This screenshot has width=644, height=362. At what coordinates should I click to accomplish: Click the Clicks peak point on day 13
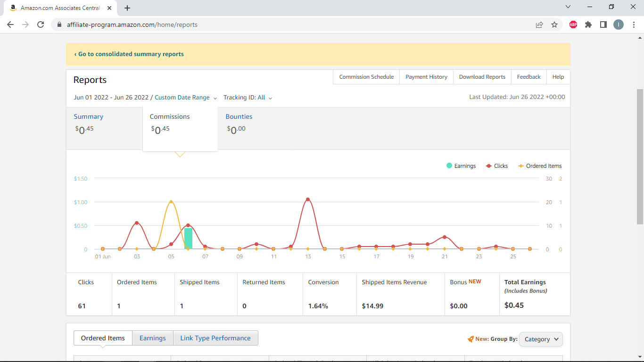point(308,199)
